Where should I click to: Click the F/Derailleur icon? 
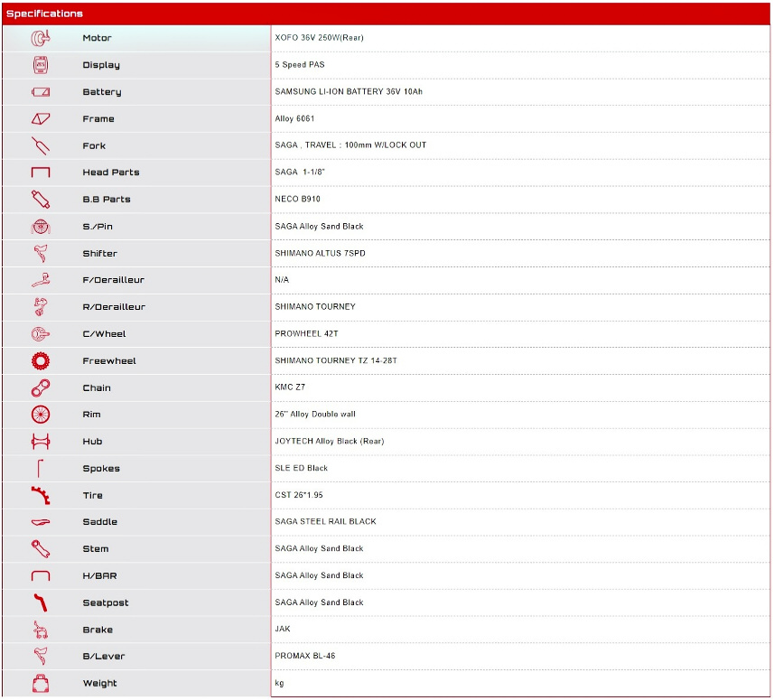pyautogui.click(x=41, y=280)
